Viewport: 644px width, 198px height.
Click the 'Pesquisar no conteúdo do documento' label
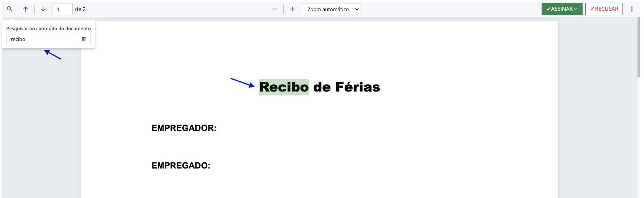click(48, 29)
